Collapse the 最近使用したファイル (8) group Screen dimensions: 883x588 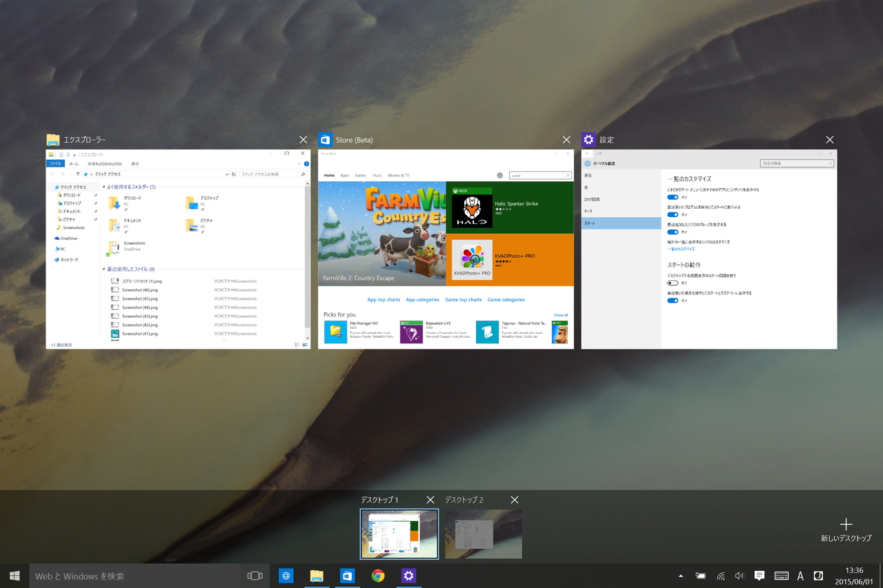tap(104, 270)
